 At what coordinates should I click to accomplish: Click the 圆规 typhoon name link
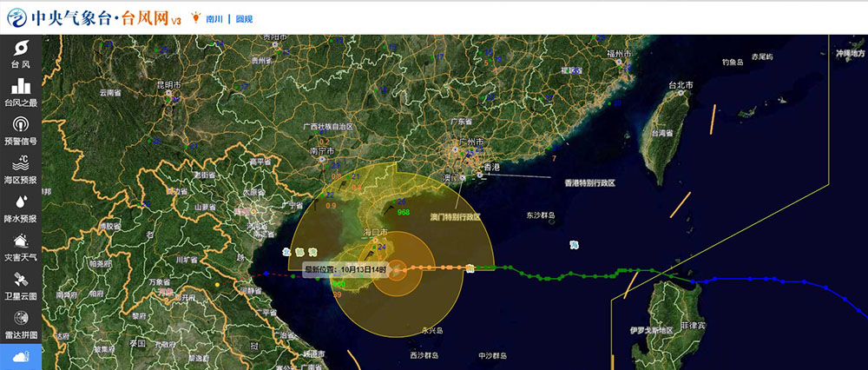(244, 18)
